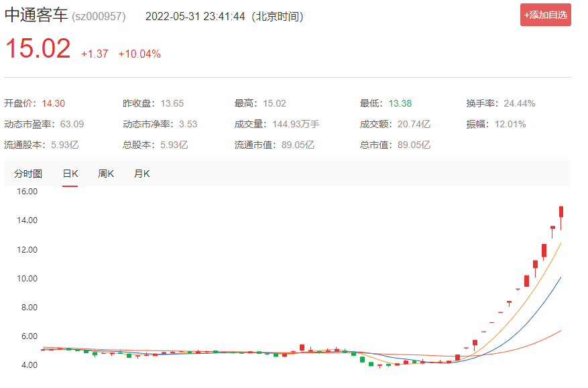The image size is (588, 388).
Task: Click the percentage change +10.04%
Action: (x=139, y=54)
